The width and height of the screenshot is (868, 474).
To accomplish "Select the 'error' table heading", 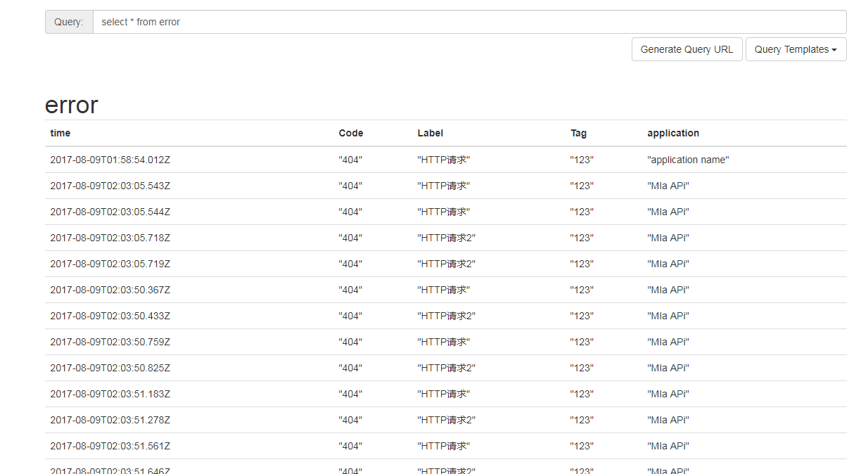I will coord(70,105).
